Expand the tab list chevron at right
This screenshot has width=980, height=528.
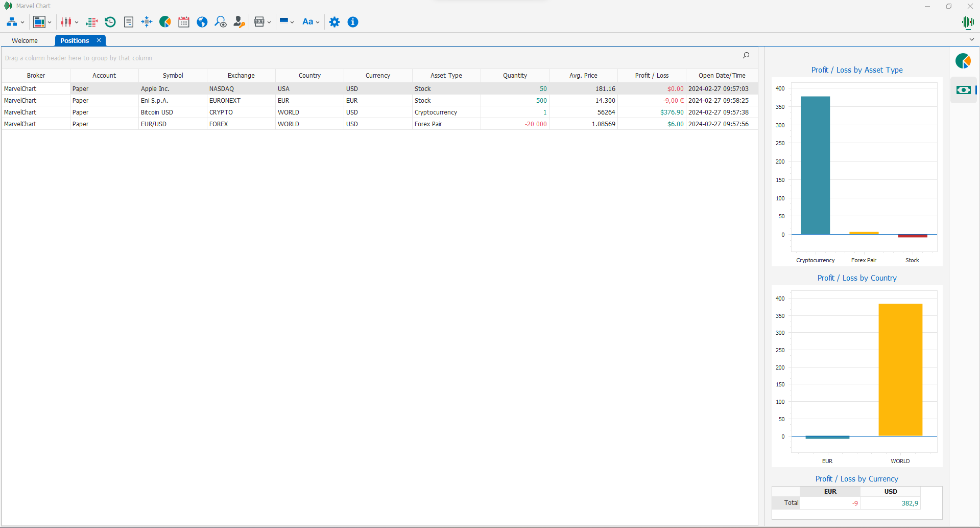tap(971, 39)
